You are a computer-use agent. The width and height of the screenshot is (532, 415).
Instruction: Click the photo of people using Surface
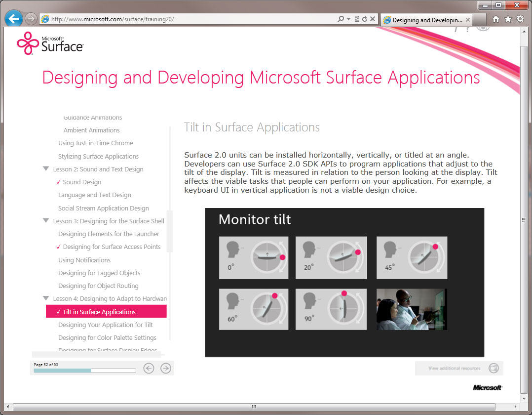(412, 309)
